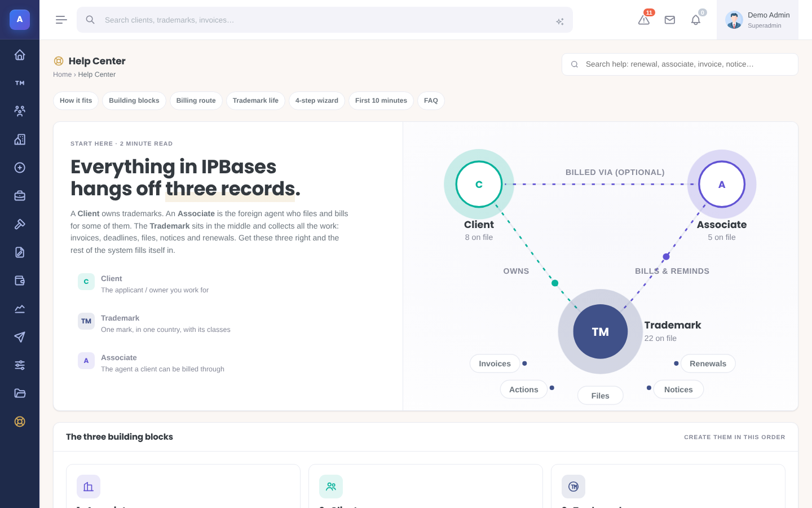Click the Renewals pill in diagram
Screen dimensions: 812x508
708,364
